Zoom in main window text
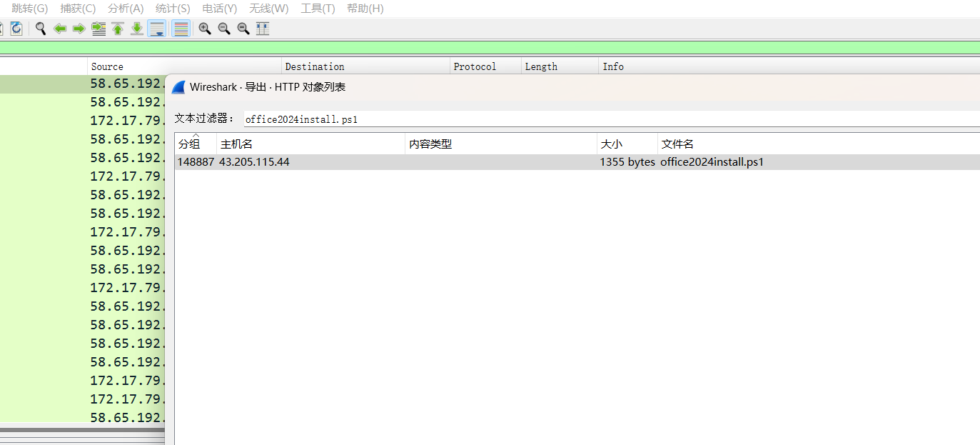 pyautogui.click(x=205, y=29)
